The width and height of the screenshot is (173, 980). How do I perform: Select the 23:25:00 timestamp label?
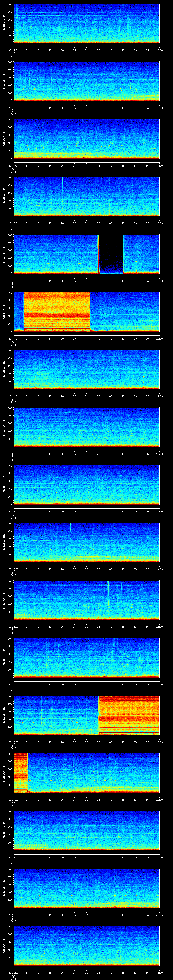pyautogui.click(x=13, y=684)
